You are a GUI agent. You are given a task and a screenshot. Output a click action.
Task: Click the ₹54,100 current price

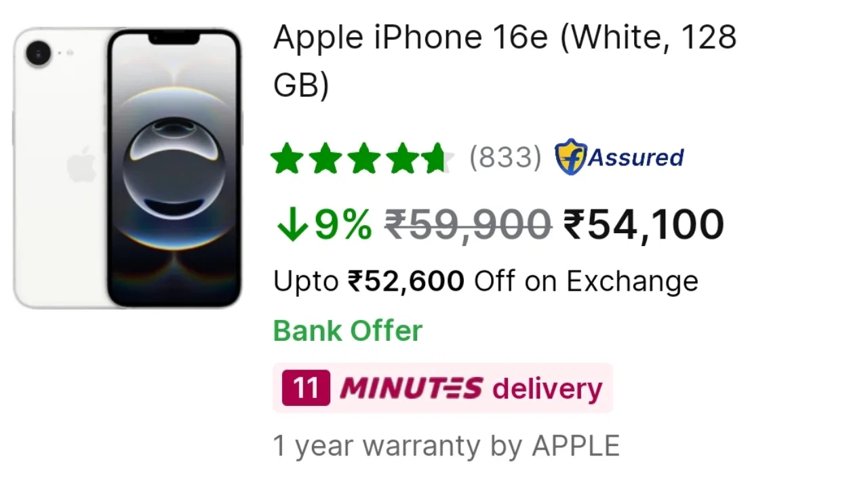pos(644,225)
